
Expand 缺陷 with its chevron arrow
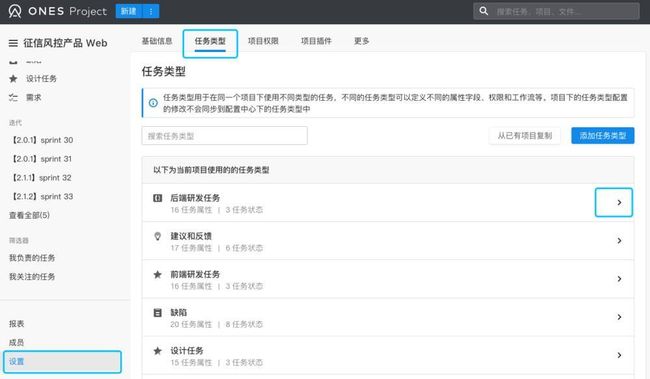tap(619, 317)
